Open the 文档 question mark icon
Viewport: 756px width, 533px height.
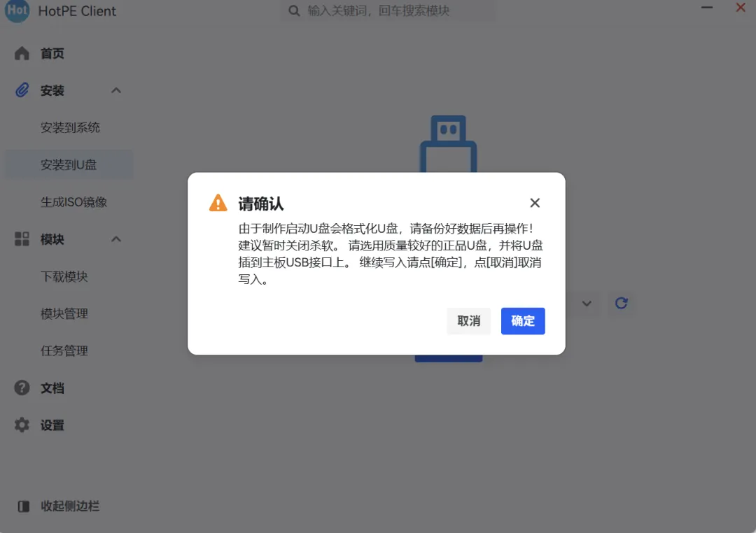pyautogui.click(x=22, y=388)
